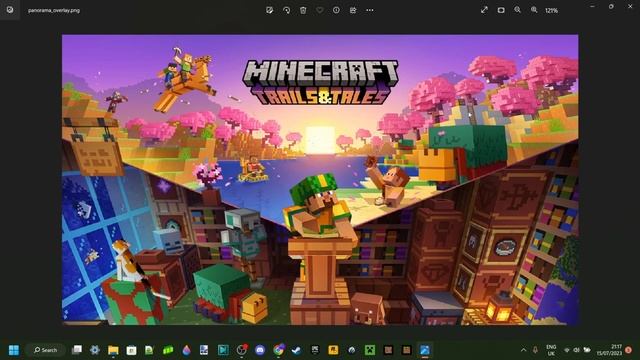Click the zoom to fit icon
The width and height of the screenshot is (640, 360).
coord(501,10)
